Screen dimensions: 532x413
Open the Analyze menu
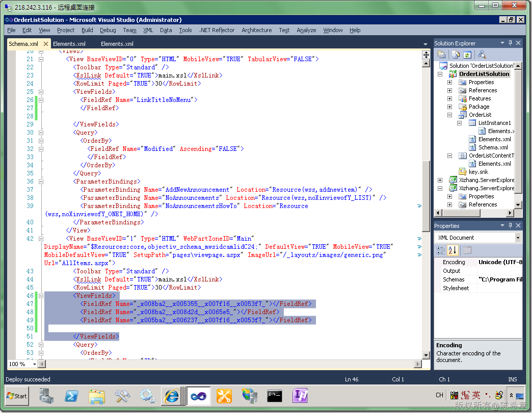tap(306, 30)
